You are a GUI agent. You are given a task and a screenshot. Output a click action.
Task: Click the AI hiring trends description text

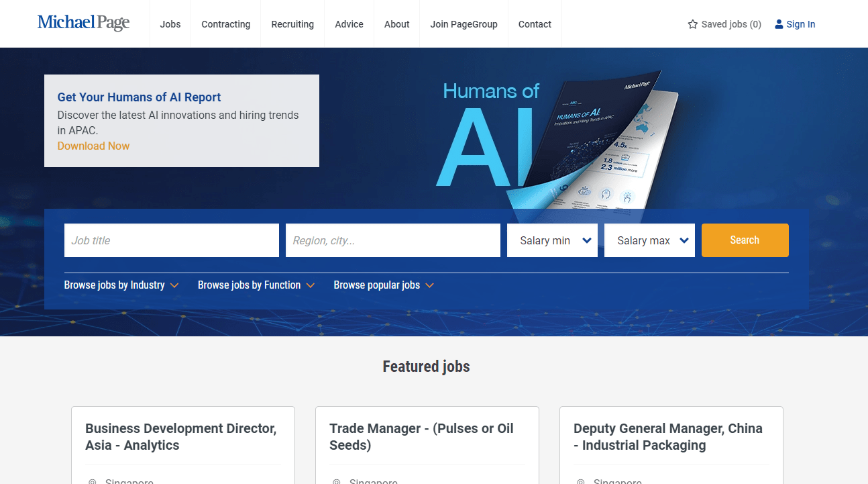(178, 123)
